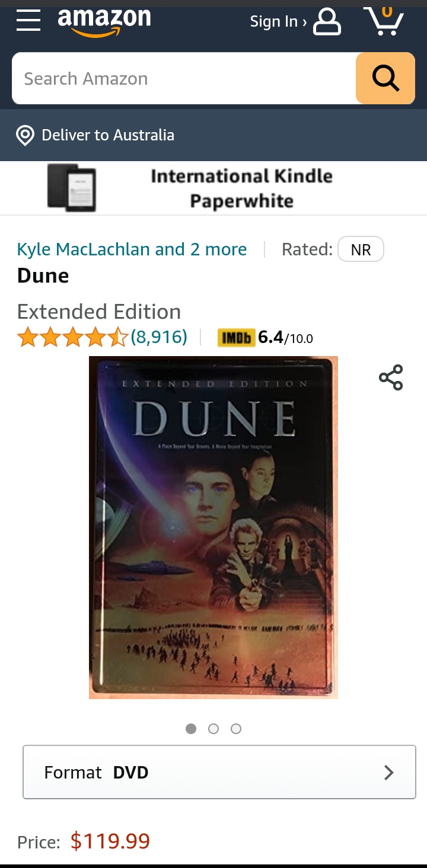Tap the Dune DVD cover image
This screenshot has height=868, width=427.
tap(213, 527)
